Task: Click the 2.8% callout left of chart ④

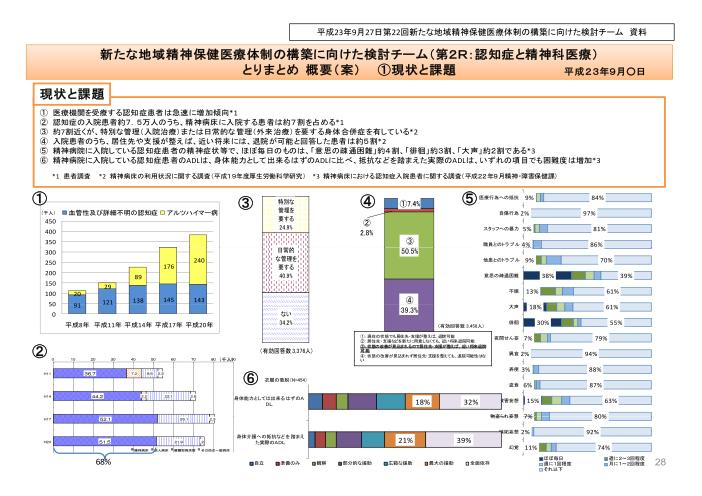Action: click(367, 233)
